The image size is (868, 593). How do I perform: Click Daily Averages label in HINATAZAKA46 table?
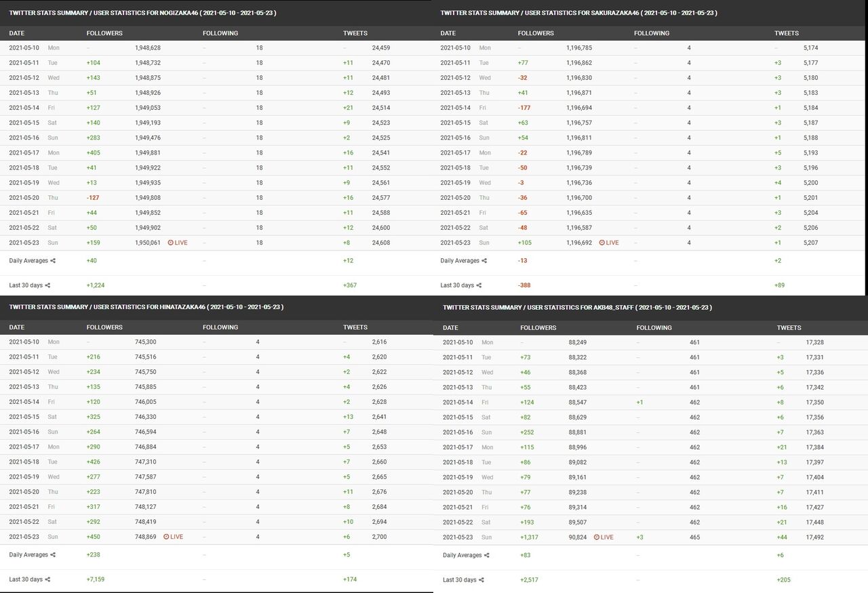point(28,555)
